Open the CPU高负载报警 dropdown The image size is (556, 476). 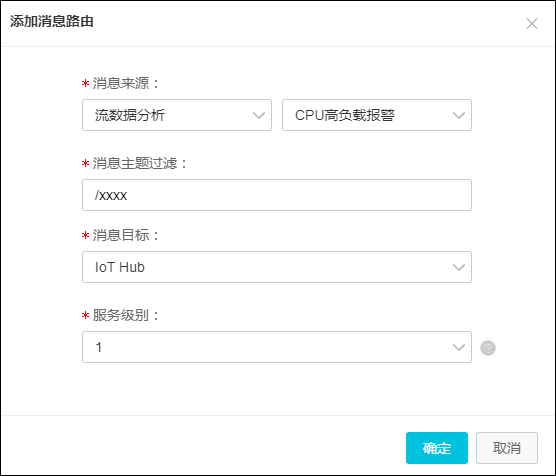(x=377, y=115)
